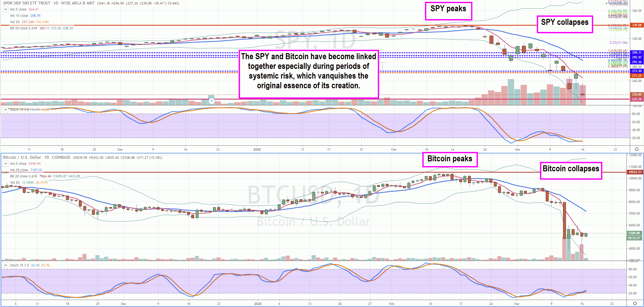The width and height of the screenshot is (644, 307).
Task: Select the SPDR S&P 500 ETF TRUST title
Action: click(x=26, y=3)
